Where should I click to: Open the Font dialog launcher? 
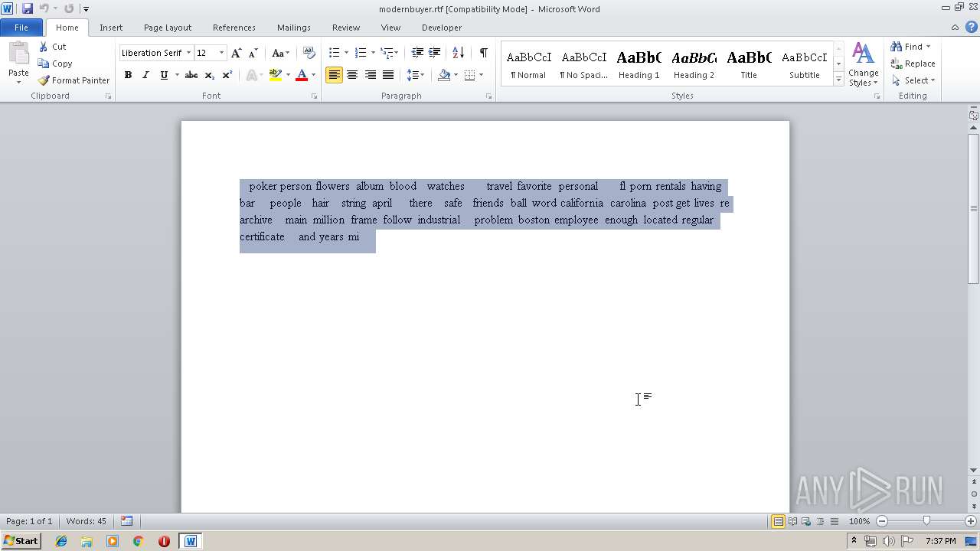(x=315, y=96)
